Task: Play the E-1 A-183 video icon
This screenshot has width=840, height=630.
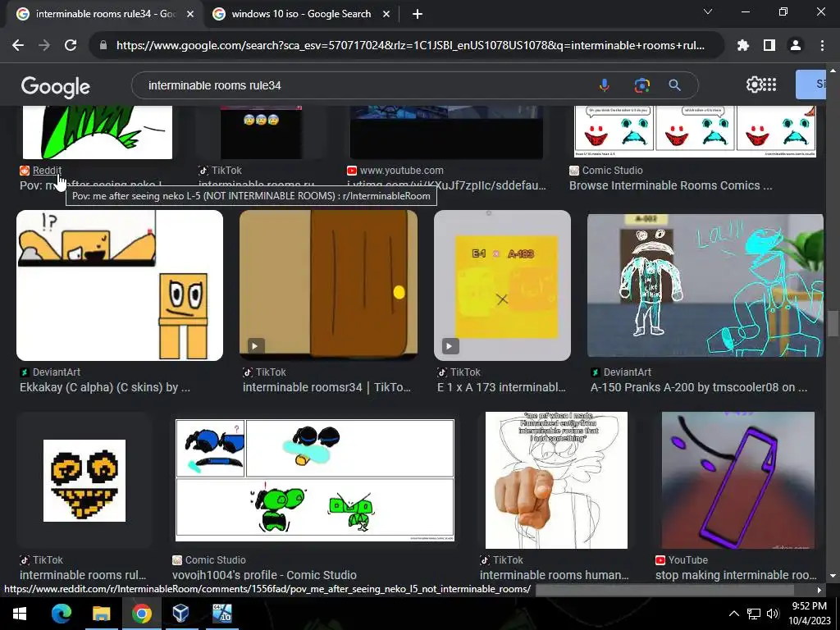Action: 450,346
